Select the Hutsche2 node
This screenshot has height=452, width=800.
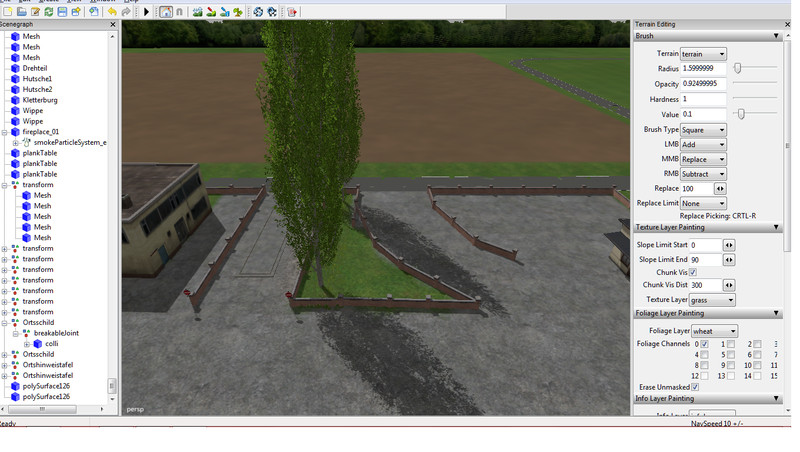[x=37, y=89]
